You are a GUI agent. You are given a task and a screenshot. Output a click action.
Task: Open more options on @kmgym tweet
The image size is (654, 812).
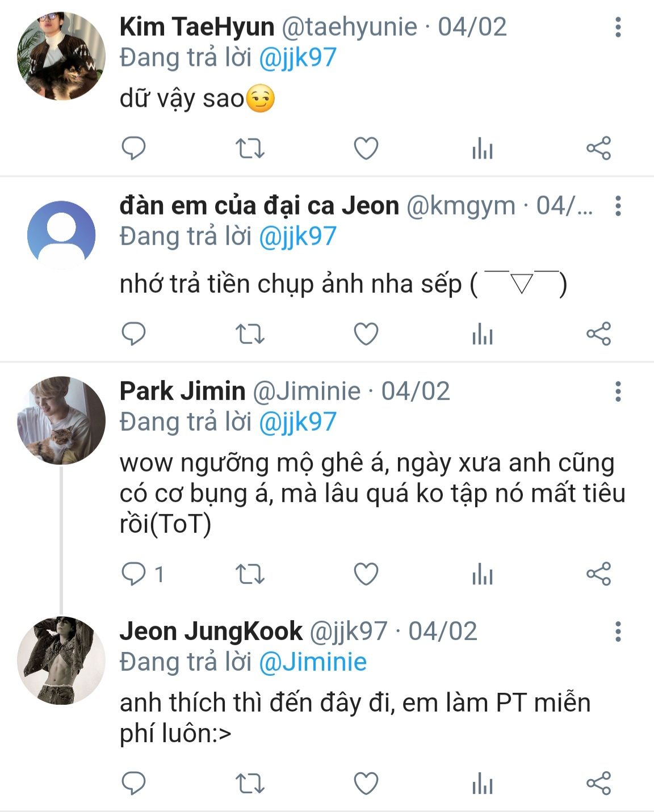pos(618,205)
